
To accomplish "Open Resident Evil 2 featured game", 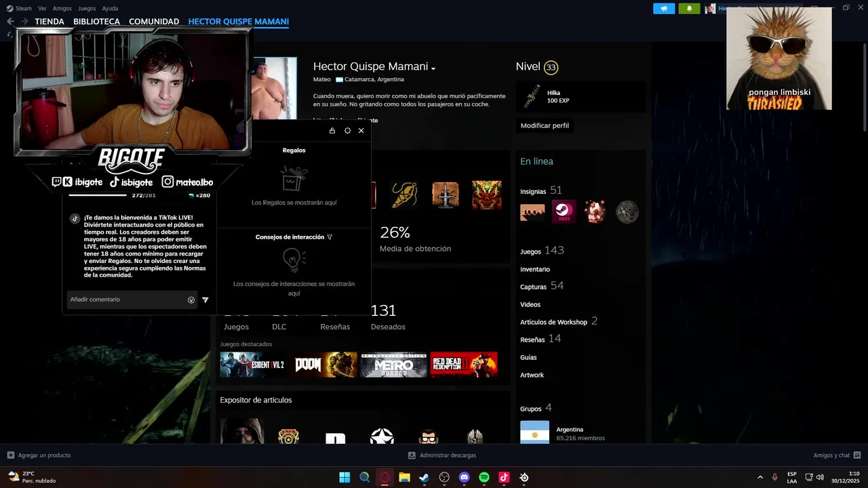I will [253, 365].
